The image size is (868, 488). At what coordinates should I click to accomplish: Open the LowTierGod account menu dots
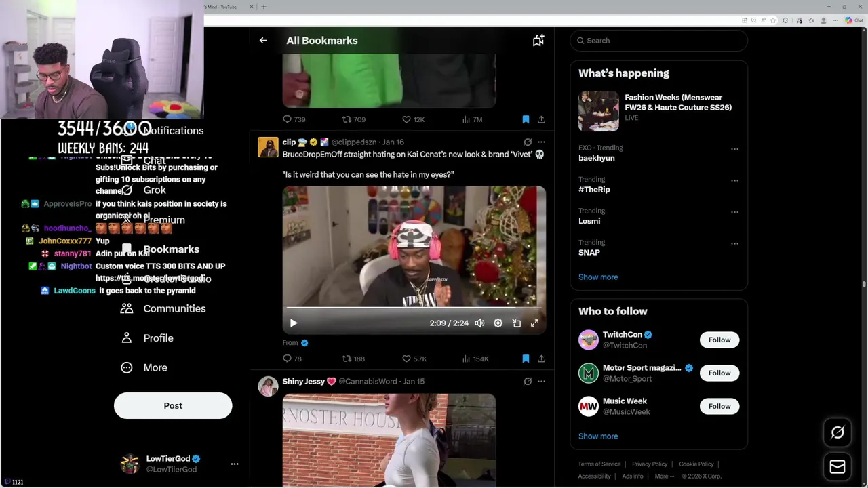click(235, 464)
